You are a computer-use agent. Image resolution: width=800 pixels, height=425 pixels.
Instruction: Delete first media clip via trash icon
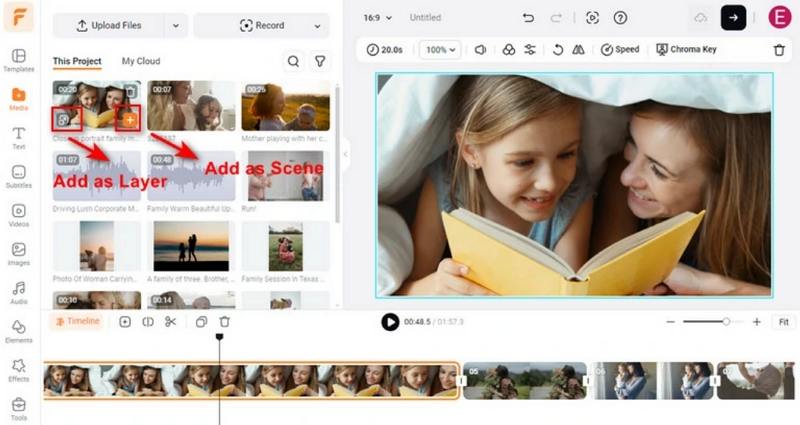click(x=131, y=91)
